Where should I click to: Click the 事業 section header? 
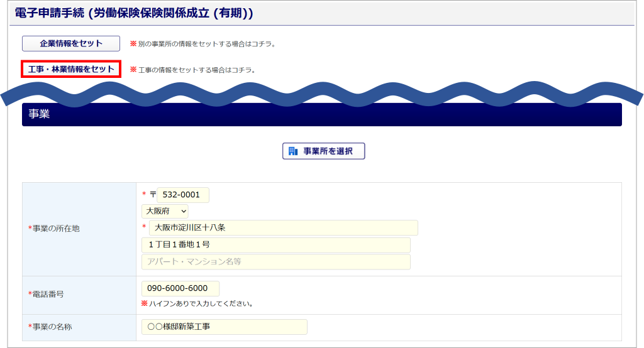click(x=322, y=114)
